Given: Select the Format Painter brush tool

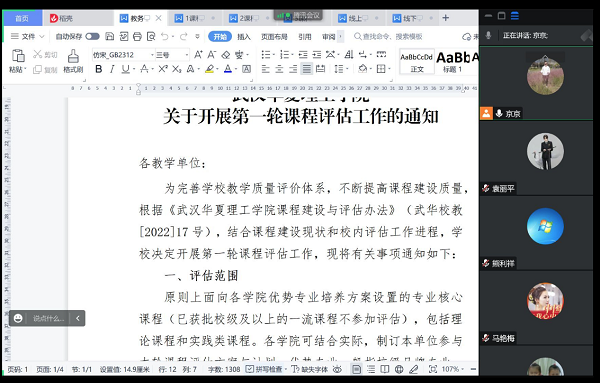Looking at the screenshot, I should pyautogui.click(x=73, y=56).
